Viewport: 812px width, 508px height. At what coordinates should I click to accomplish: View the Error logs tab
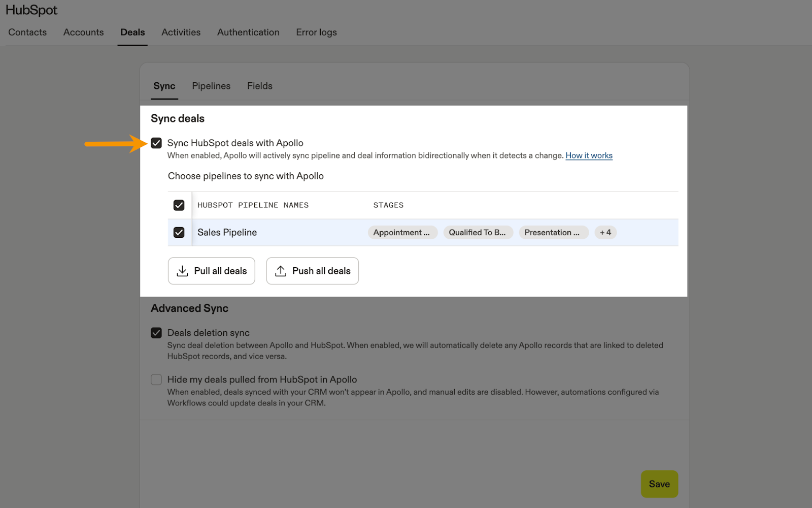point(316,33)
